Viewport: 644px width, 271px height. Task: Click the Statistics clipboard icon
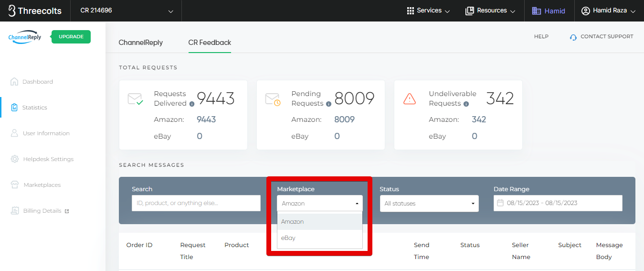[x=14, y=108]
